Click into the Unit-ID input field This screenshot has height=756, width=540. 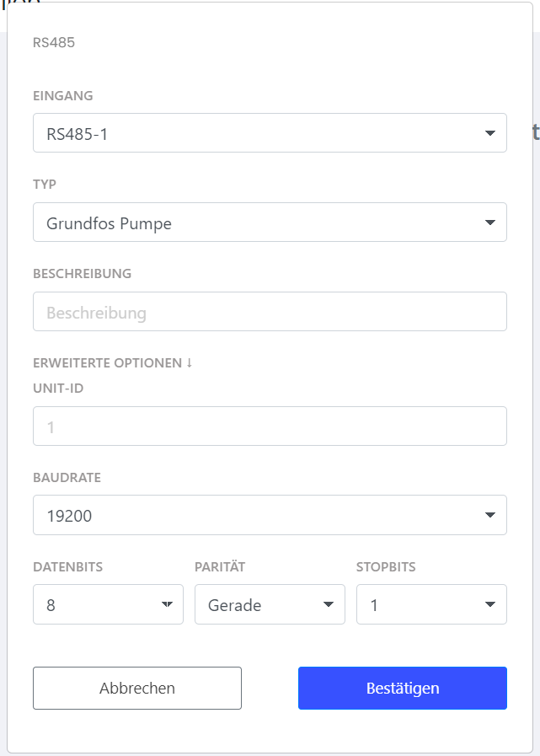click(270, 426)
